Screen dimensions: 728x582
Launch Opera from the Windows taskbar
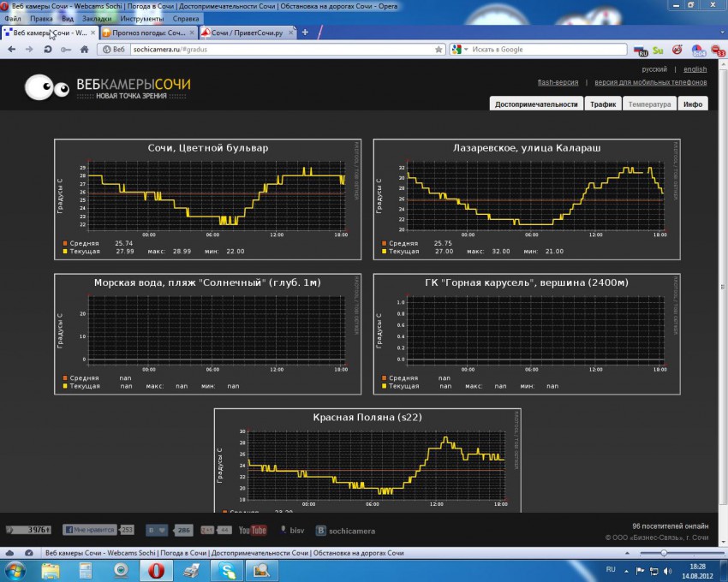point(156,571)
